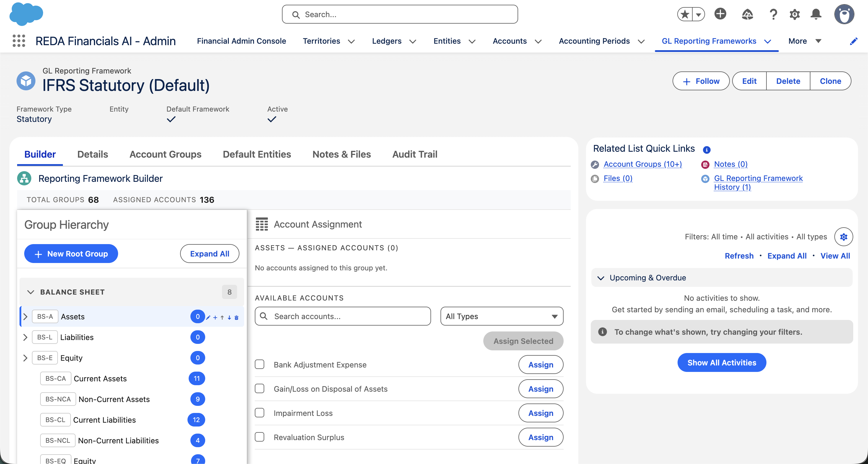Tick the Impairment Loss checkbox
Viewport: 868px width, 464px height.
tap(260, 413)
